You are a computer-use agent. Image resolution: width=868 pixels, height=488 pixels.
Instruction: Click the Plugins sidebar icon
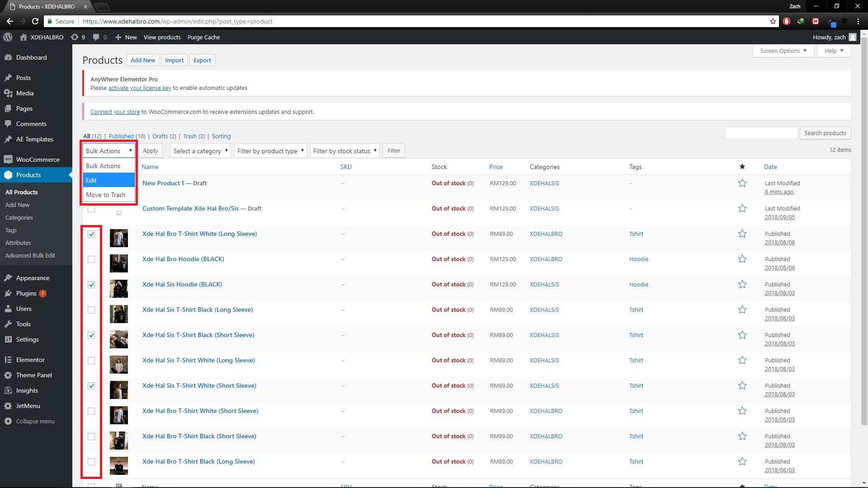(8, 293)
